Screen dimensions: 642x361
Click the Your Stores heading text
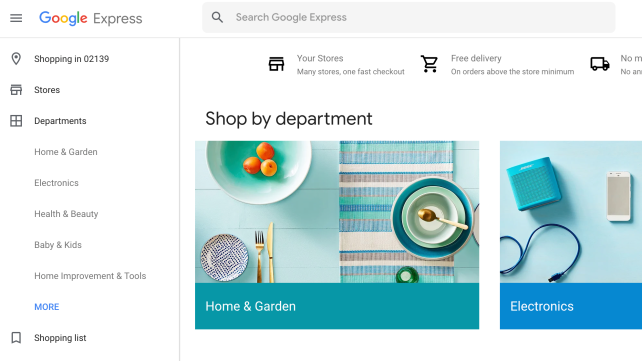click(x=320, y=58)
